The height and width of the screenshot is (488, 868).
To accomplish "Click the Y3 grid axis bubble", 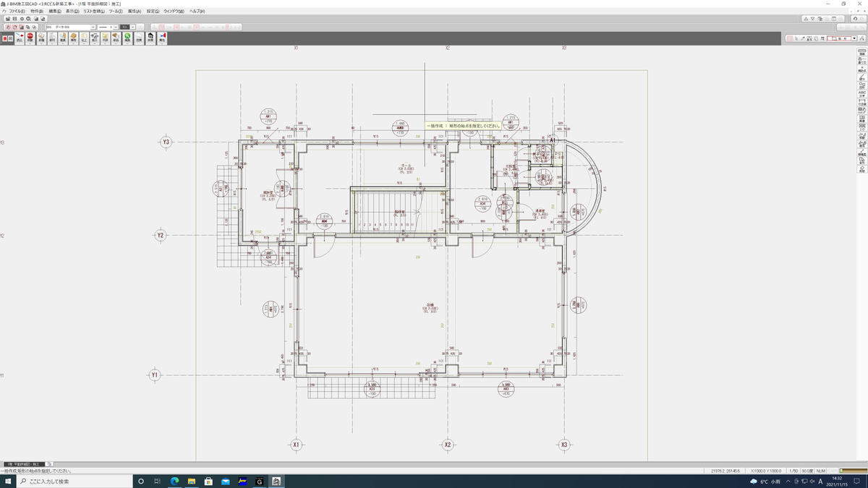I will [x=166, y=142].
